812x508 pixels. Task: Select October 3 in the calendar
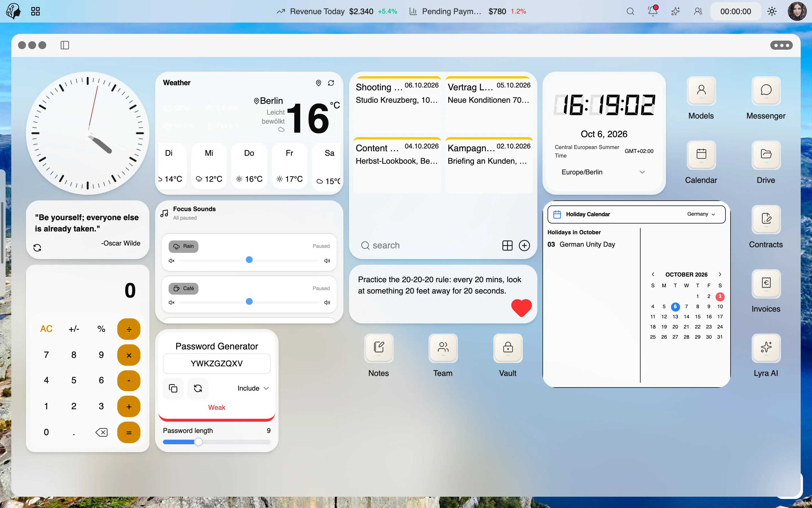coord(720,296)
